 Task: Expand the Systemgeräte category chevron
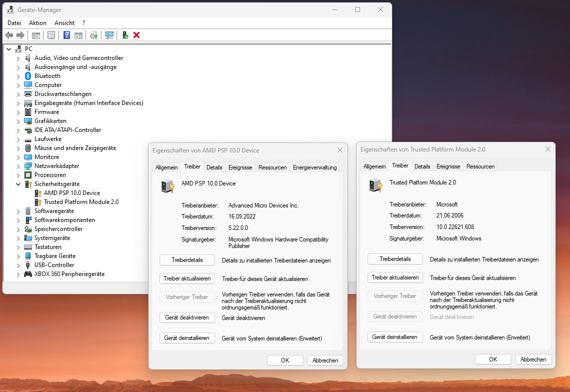[18, 238]
